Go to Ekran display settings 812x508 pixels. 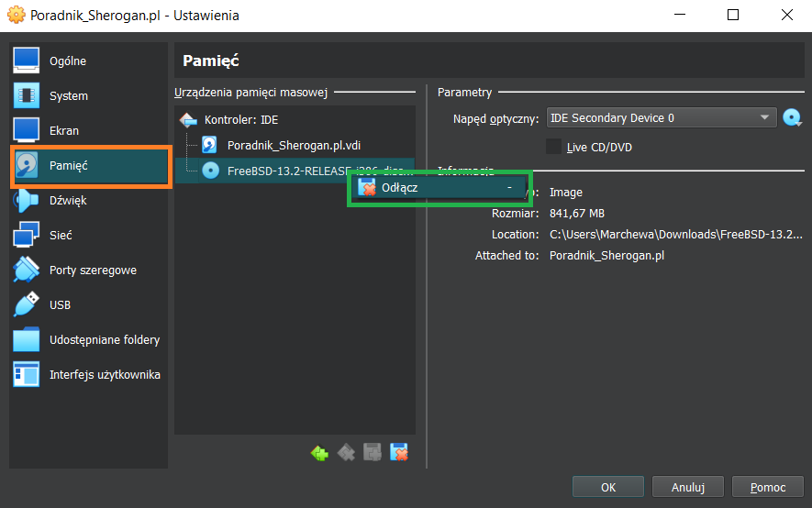[x=63, y=131]
